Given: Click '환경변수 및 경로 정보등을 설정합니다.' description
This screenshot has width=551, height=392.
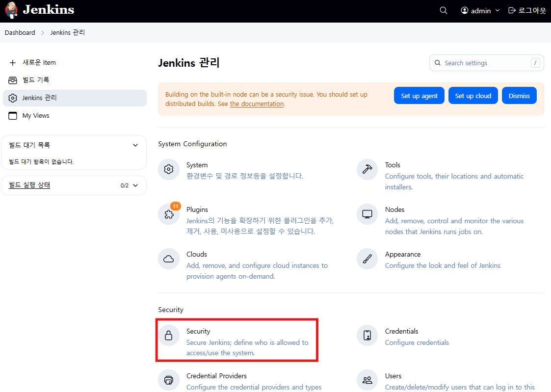Looking at the screenshot, I should [x=244, y=176].
